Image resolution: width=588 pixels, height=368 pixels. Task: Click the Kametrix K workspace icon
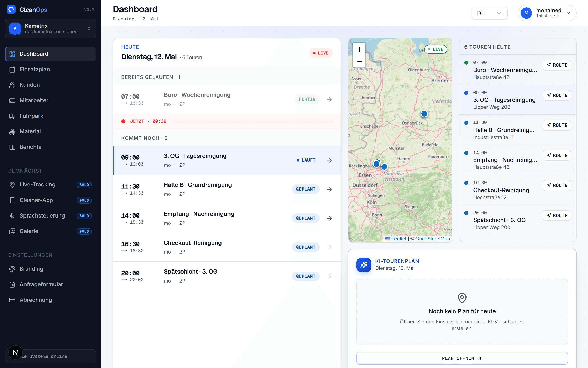click(15, 29)
